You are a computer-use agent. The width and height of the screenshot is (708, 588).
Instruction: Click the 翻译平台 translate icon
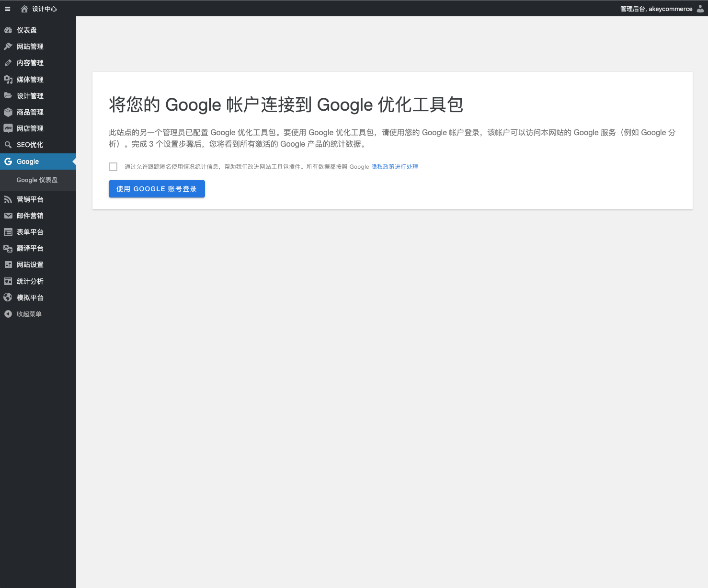coord(8,248)
